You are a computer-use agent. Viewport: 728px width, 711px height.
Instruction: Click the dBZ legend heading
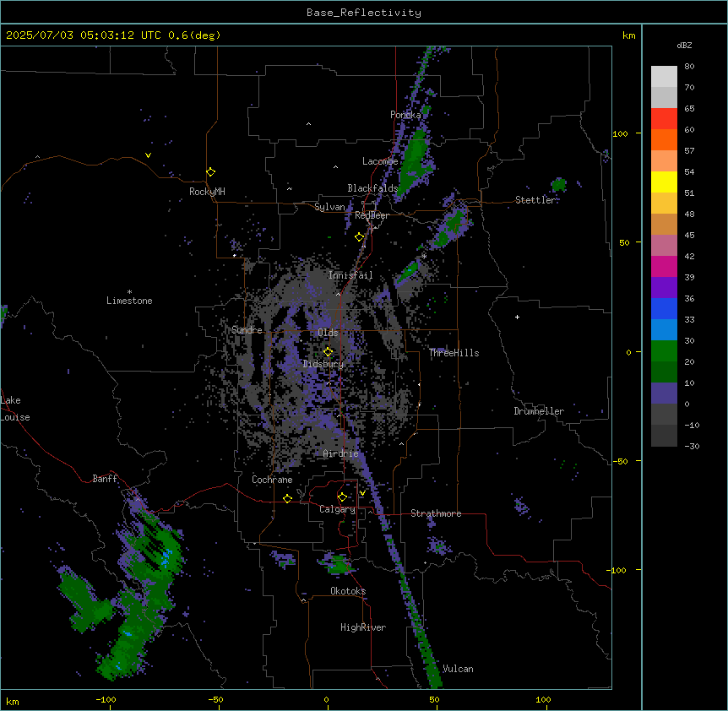684,45
